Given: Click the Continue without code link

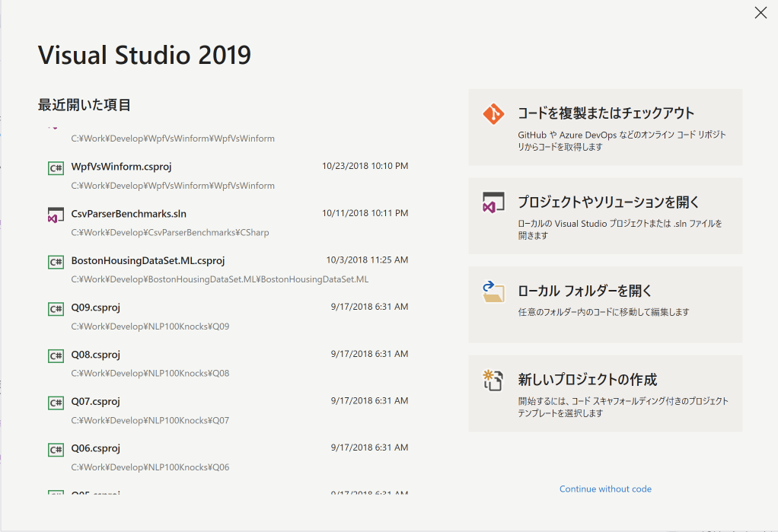Looking at the screenshot, I should tap(605, 489).
